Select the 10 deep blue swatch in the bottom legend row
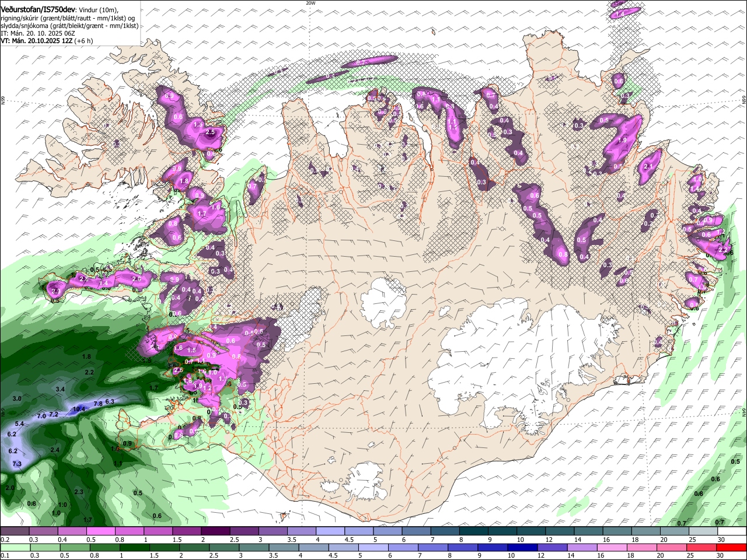Viewport: 747px width, 560px height. (523, 548)
